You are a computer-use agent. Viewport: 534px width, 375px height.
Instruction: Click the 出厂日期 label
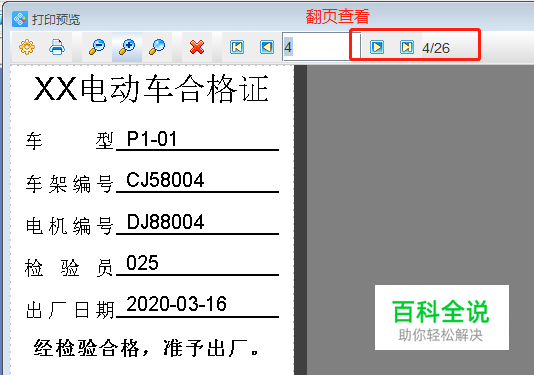pyautogui.click(x=70, y=310)
